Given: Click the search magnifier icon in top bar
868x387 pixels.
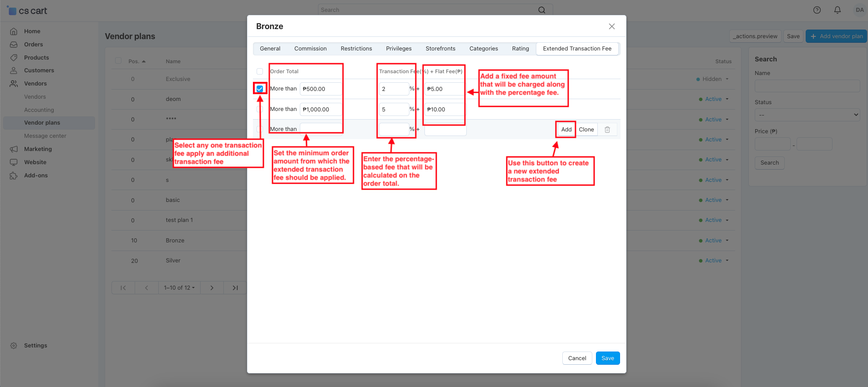Looking at the screenshot, I should (x=541, y=10).
